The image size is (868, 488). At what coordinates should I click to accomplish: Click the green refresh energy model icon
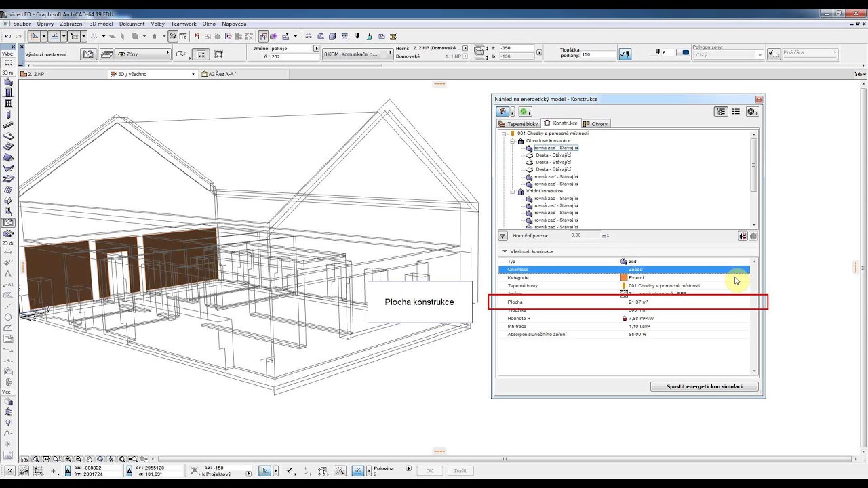[524, 112]
